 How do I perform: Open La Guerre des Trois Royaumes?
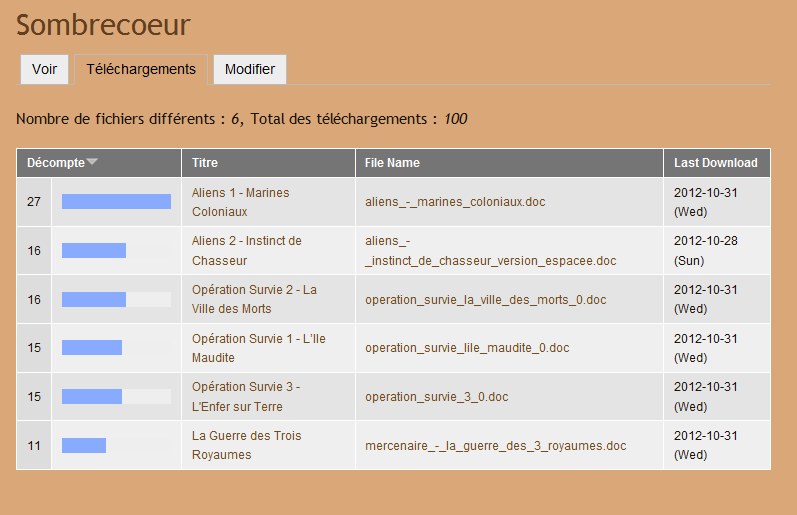pos(246,445)
